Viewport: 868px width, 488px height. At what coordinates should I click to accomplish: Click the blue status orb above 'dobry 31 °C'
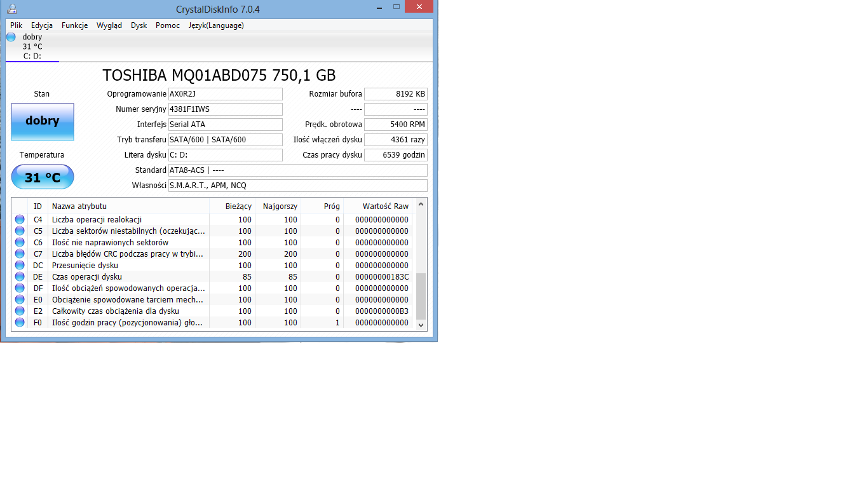click(11, 37)
